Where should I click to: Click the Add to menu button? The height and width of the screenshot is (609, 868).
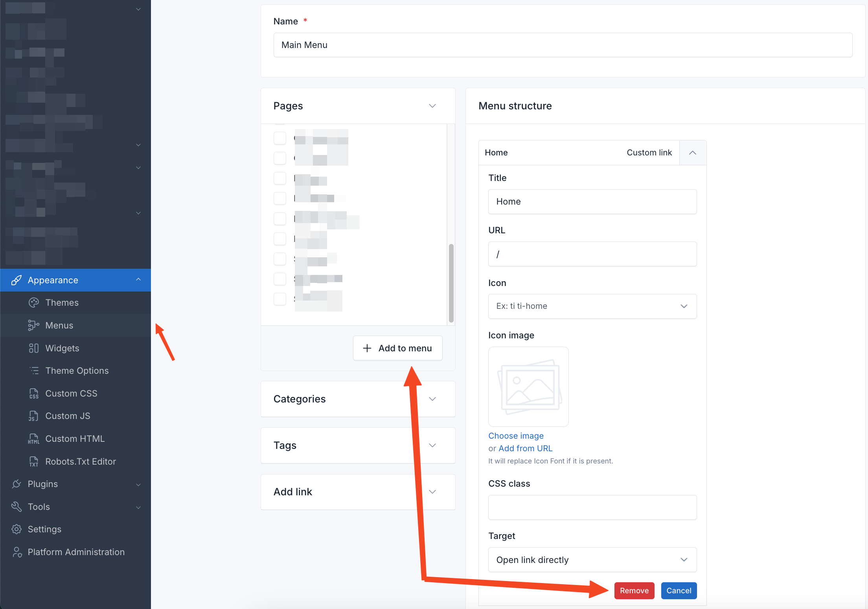coord(398,348)
